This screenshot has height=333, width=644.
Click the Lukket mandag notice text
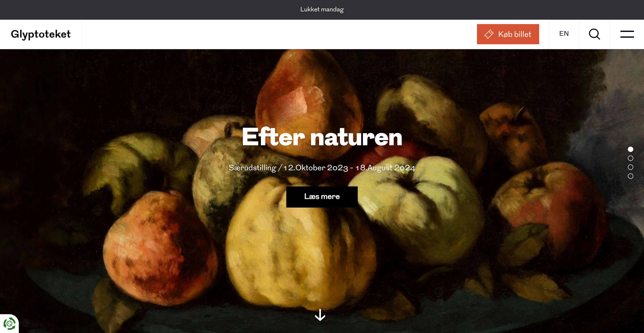[322, 10]
